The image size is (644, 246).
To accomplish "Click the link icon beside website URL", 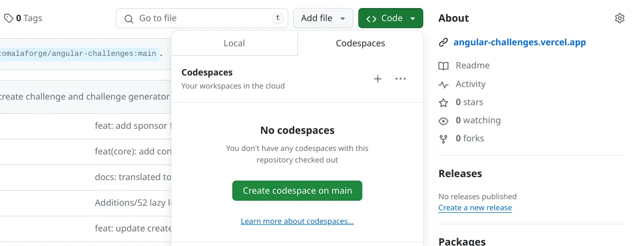I will click(x=443, y=43).
